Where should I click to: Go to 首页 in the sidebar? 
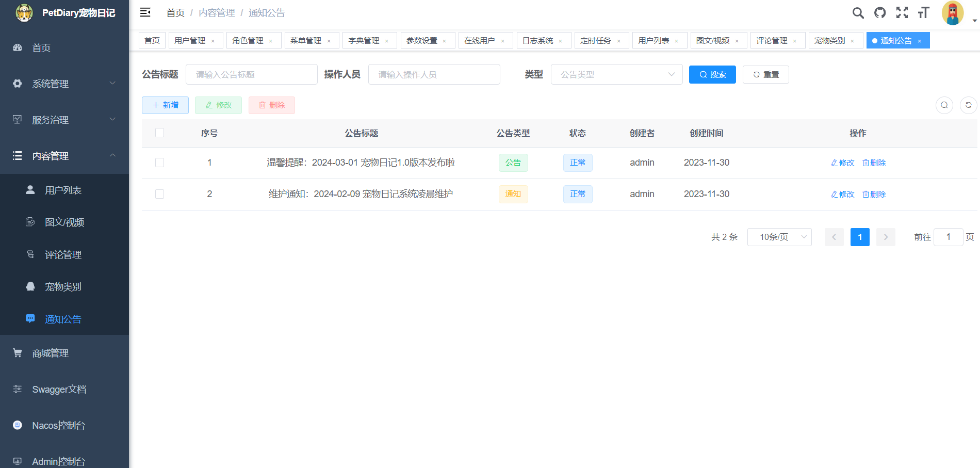pyautogui.click(x=64, y=47)
